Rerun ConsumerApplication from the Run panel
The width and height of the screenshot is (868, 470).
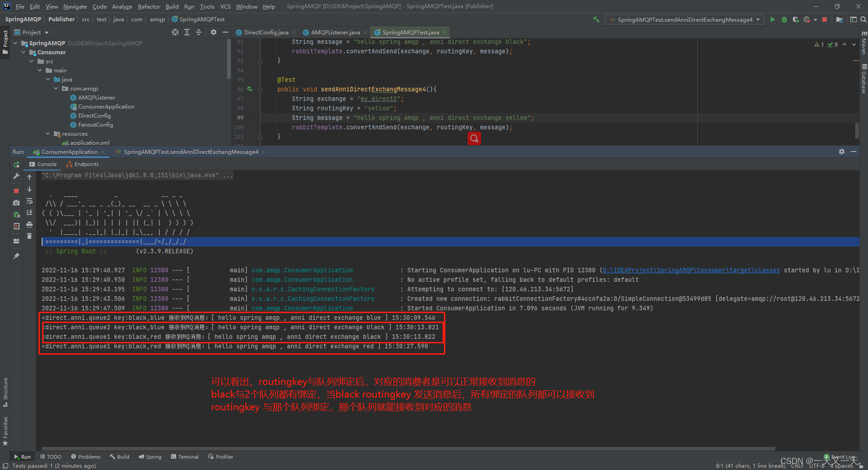pos(16,165)
